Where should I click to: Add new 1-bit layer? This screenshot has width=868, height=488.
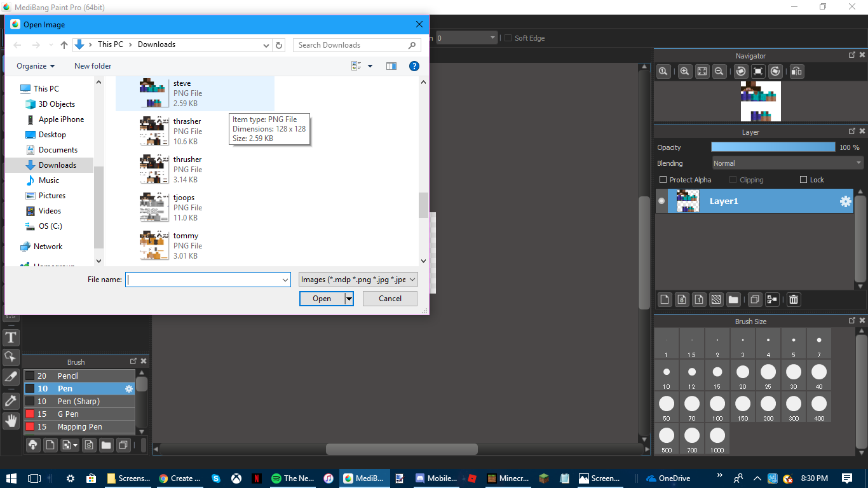coord(699,299)
